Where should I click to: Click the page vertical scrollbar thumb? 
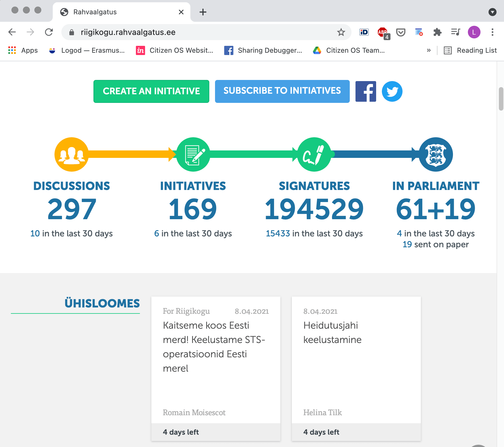click(x=501, y=99)
